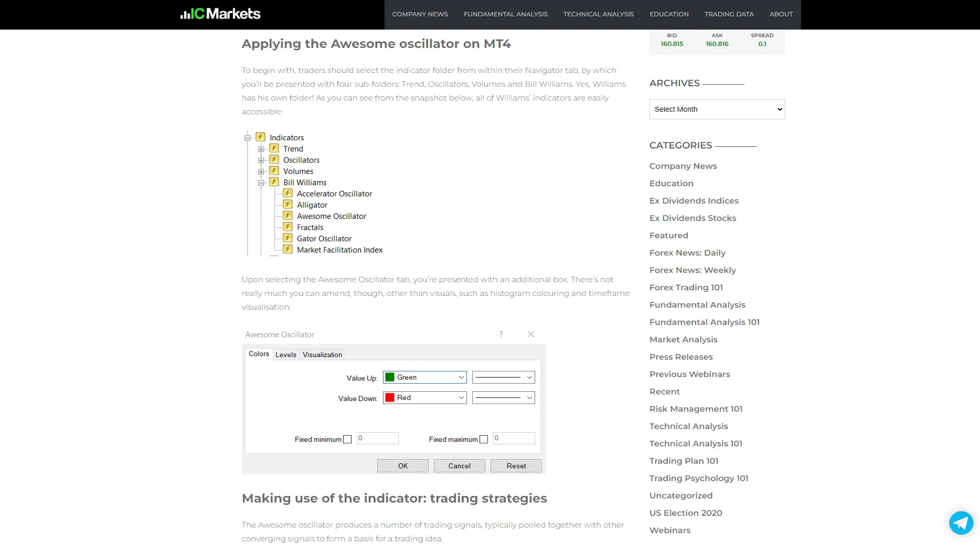Screen dimensions: 980x551
Task: Expand the Trend tree node
Action: [x=261, y=149]
